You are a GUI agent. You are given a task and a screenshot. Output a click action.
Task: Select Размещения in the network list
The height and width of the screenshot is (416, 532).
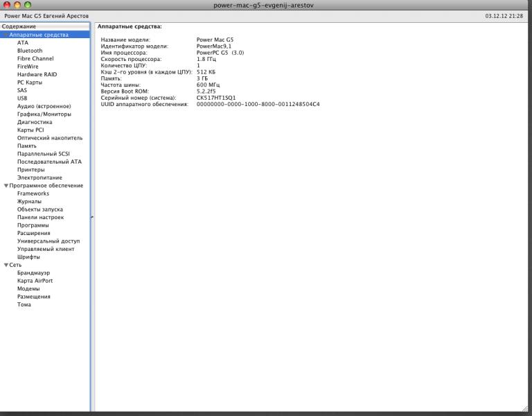33,297
